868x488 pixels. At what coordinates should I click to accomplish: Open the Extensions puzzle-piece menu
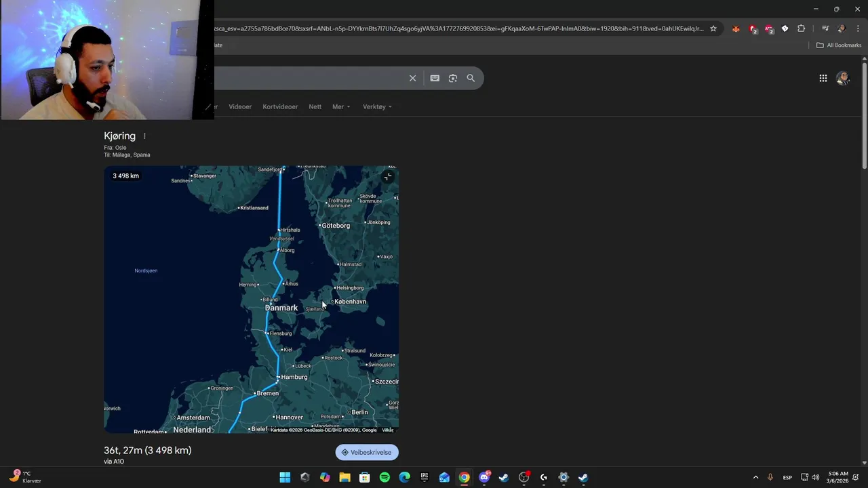click(x=802, y=28)
